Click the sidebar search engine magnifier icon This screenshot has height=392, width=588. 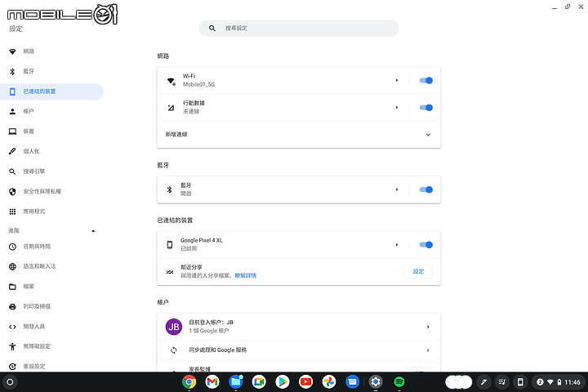(x=12, y=171)
